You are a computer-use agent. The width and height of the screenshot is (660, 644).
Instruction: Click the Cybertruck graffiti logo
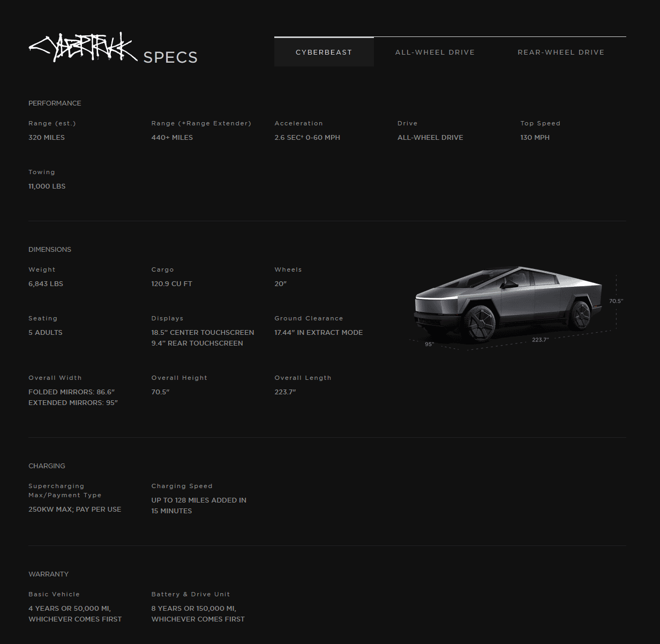click(83, 47)
